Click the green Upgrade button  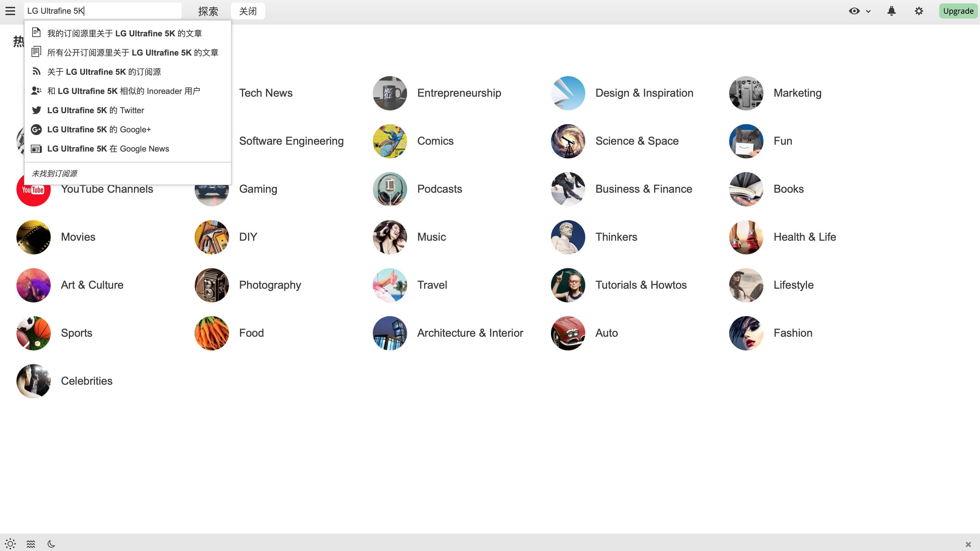point(958,11)
